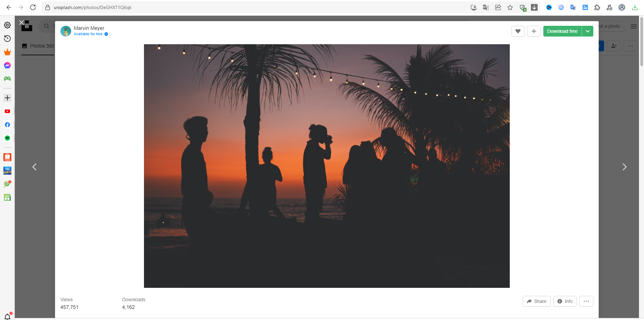
Task: Add photo to collection with plus button
Action: pyautogui.click(x=534, y=31)
